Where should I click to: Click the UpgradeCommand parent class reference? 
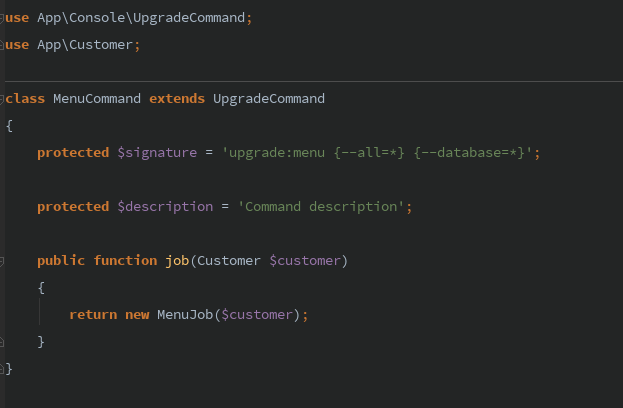coord(269,99)
